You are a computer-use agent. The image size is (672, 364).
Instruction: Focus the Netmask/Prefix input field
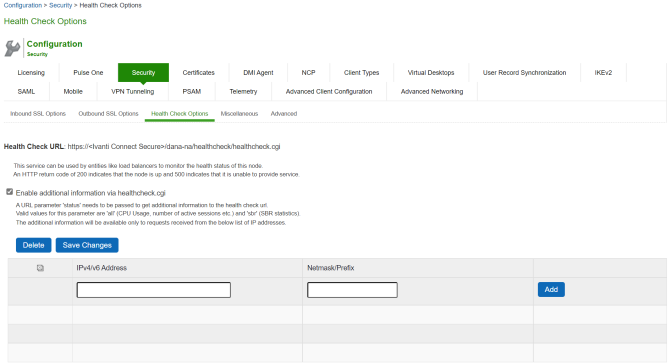pyautogui.click(x=352, y=290)
